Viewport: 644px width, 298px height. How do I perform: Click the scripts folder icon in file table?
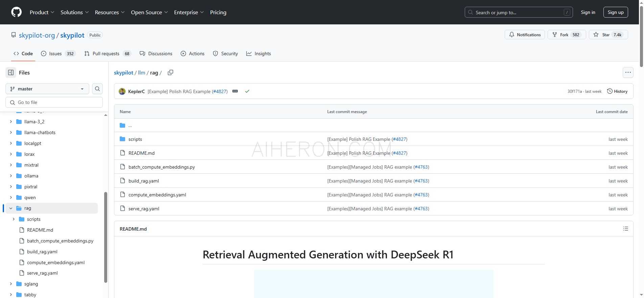(x=122, y=139)
